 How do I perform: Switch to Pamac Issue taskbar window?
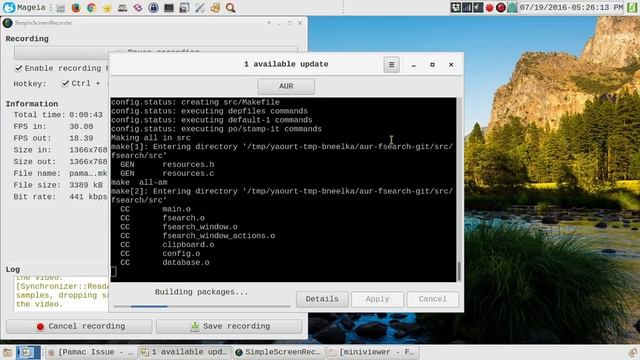(91, 352)
